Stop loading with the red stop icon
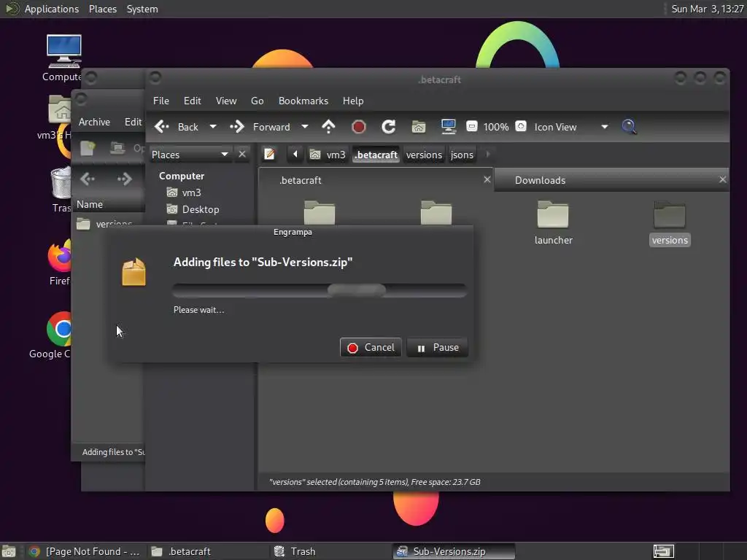Image resolution: width=747 pixels, height=560 pixels. [x=359, y=127]
